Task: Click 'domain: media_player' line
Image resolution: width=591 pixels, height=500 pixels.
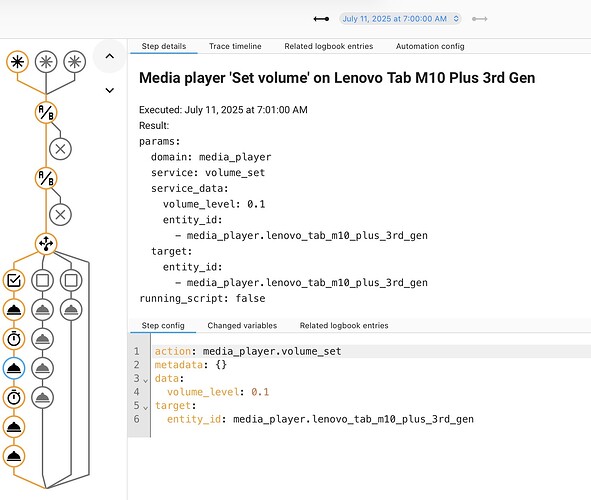Action: (211, 157)
